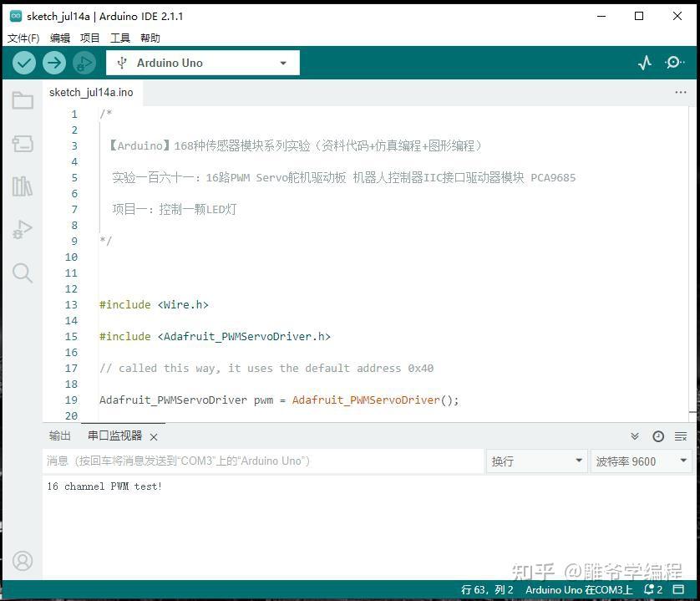The image size is (700, 601).
Task: Open the 帮助 menu
Action: 150,38
